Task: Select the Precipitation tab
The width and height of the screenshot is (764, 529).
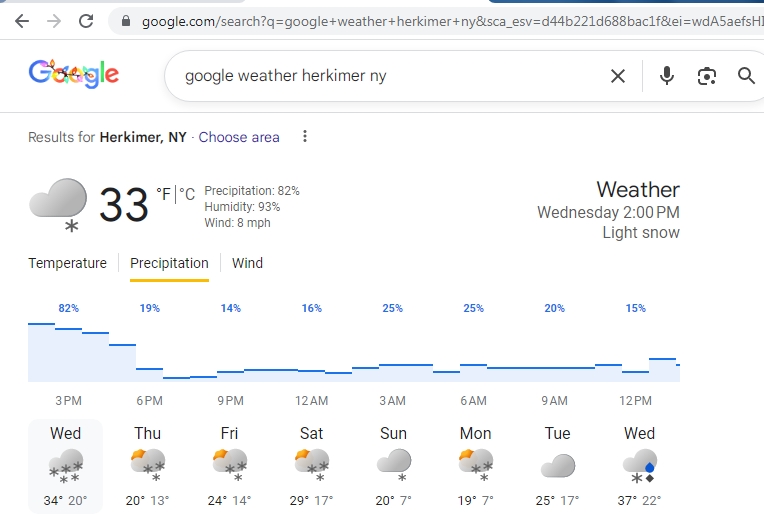Action: tap(169, 263)
